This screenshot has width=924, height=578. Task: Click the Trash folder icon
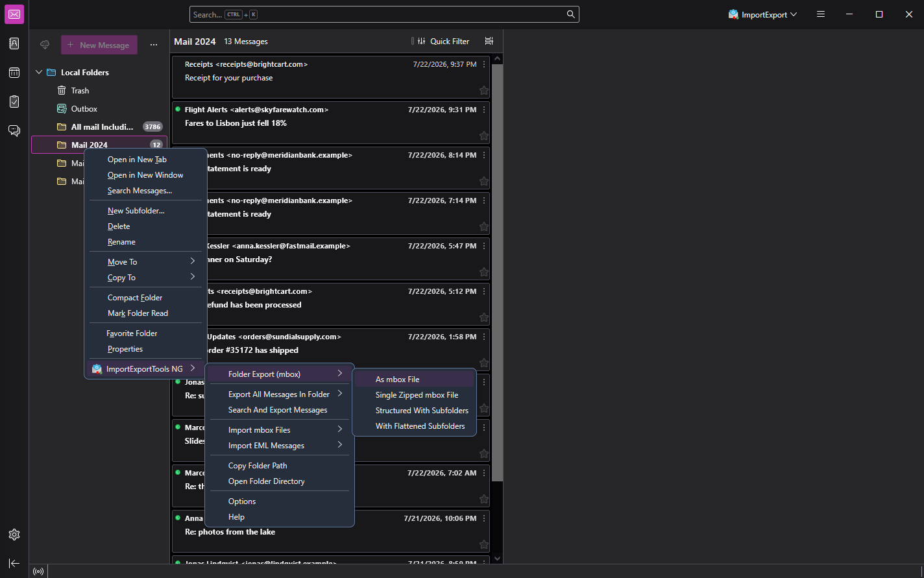click(62, 91)
